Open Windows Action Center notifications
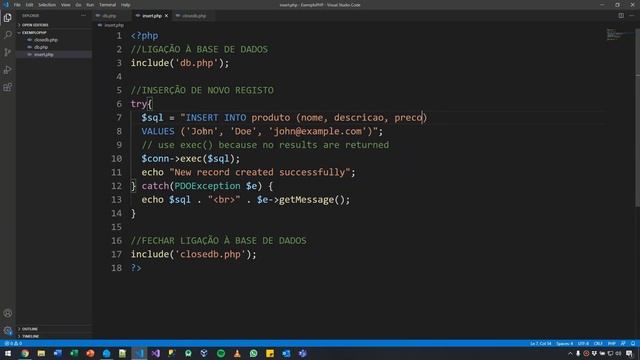The height and width of the screenshot is (360, 640). tap(629, 353)
